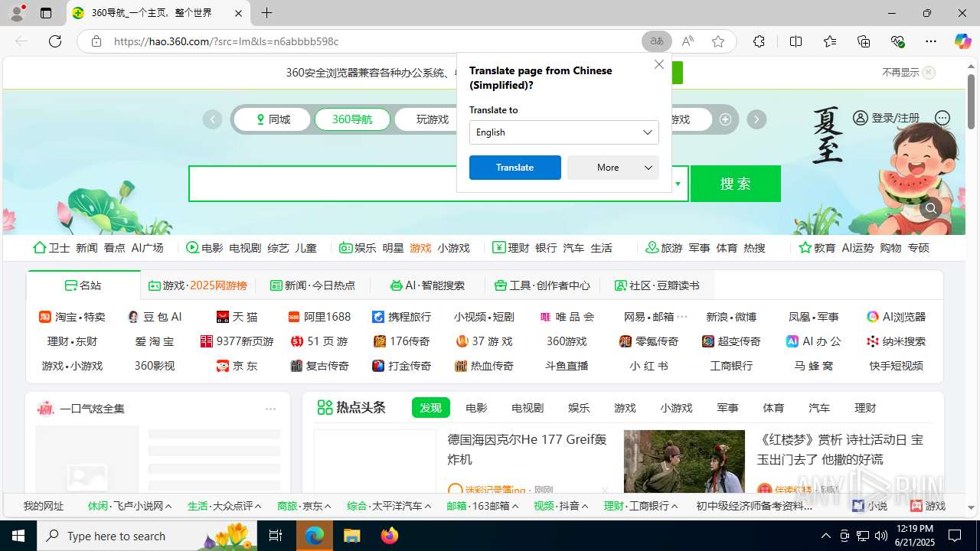This screenshot has height=551, width=980.
Task: Open the 工具·创作者中心 tab
Action: click(x=542, y=285)
